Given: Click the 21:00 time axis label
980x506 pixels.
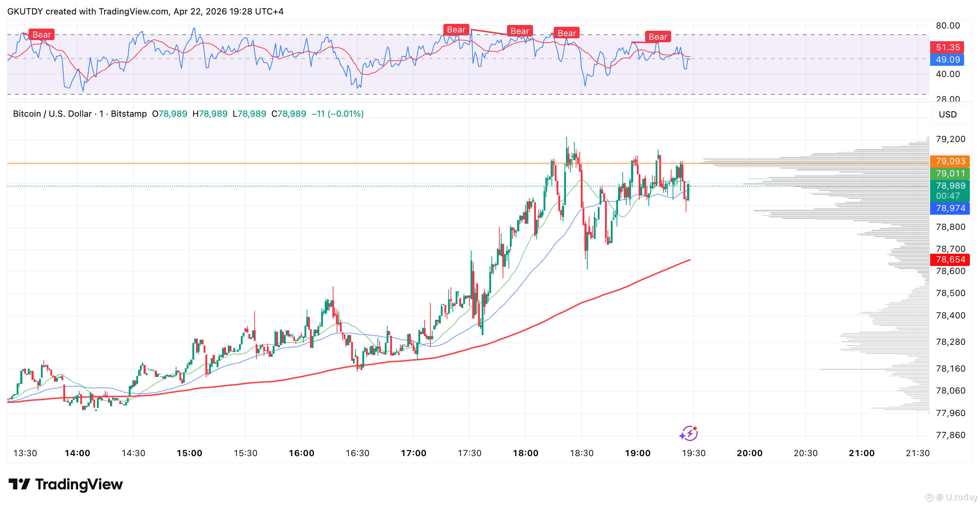Looking at the screenshot, I should click(x=861, y=453).
